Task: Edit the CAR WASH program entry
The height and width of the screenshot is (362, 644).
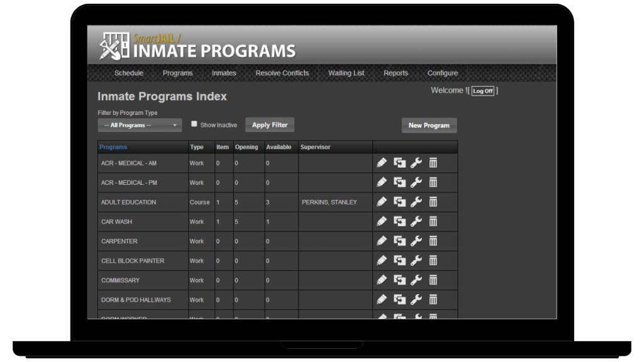Action: [381, 221]
